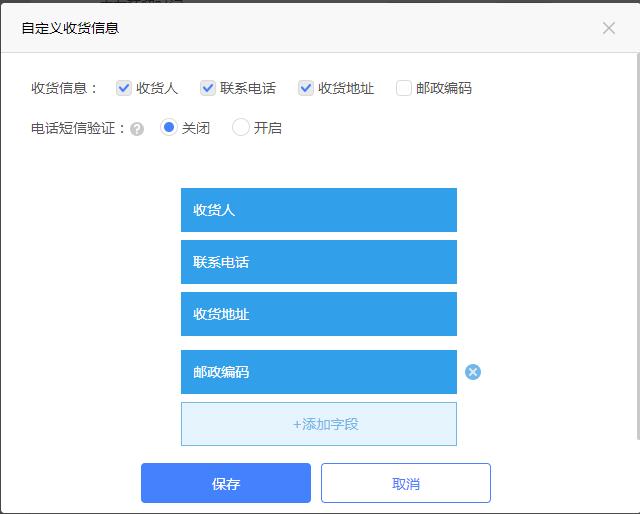This screenshot has height=514, width=640.
Task: Select the blue 邮政编码 field block
Action: click(x=319, y=372)
